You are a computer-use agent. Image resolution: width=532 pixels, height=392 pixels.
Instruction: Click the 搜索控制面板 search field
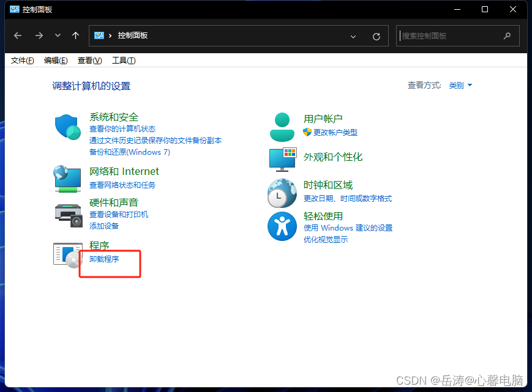pyautogui.click(x=458, y=35)
